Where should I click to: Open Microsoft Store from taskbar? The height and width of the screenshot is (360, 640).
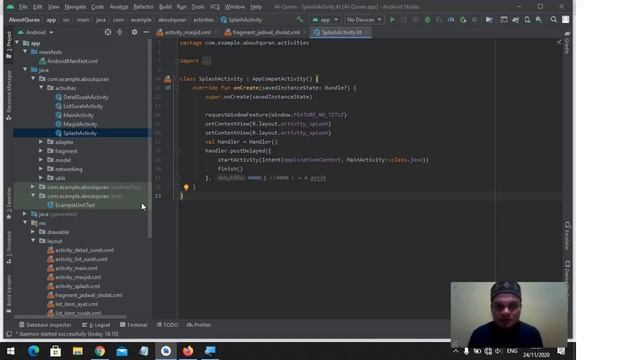click(x=56, y=351)
